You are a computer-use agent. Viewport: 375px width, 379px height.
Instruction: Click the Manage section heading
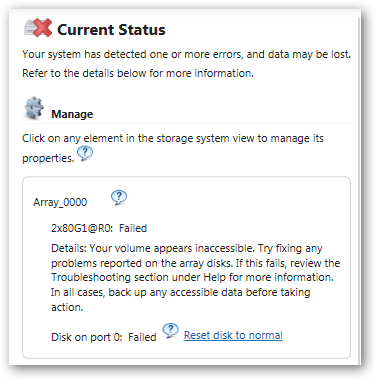click(72, 114)
